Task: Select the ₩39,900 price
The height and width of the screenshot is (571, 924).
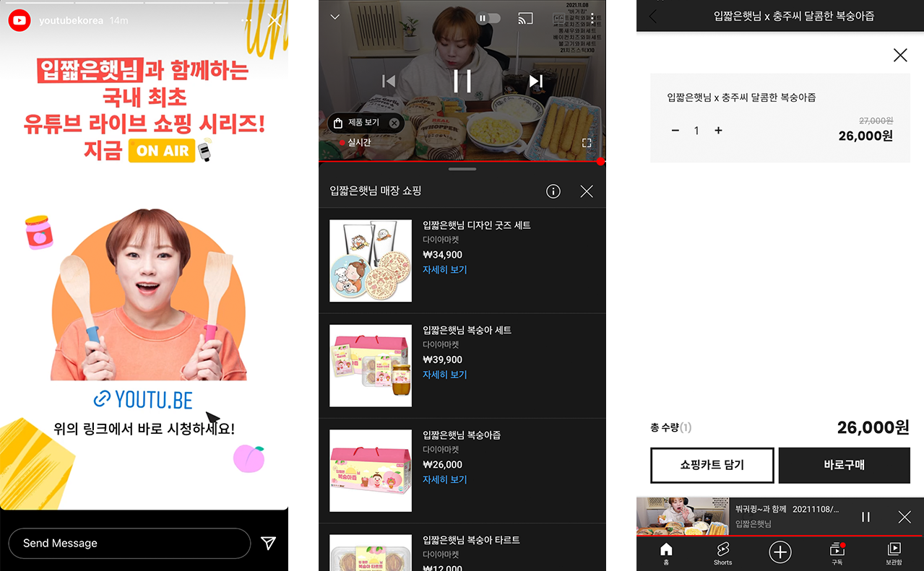Action: click(x=442, y=359)
